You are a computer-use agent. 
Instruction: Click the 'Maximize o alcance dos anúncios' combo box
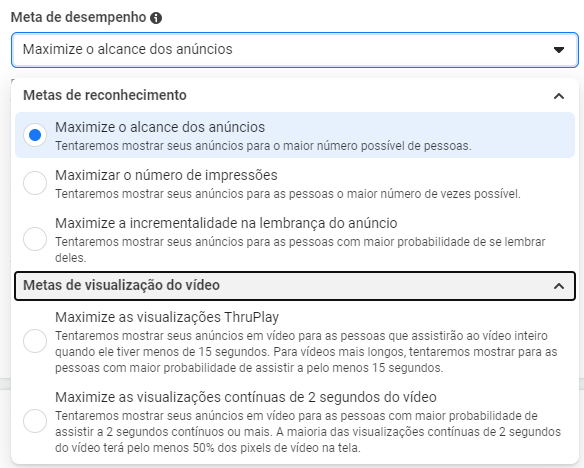tap(295, 50)
